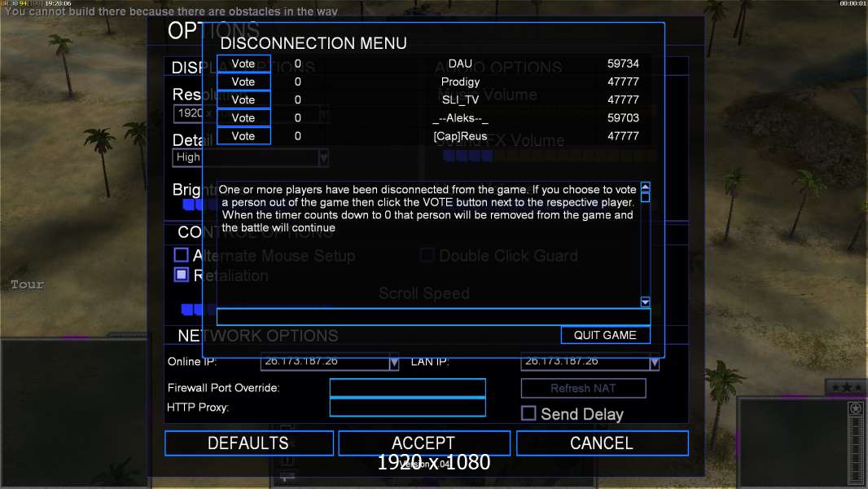This screenshot has width=868, height=489.
Task: Click the "NETWORK OPTIONS" section heading
Action: pos(257,336)
